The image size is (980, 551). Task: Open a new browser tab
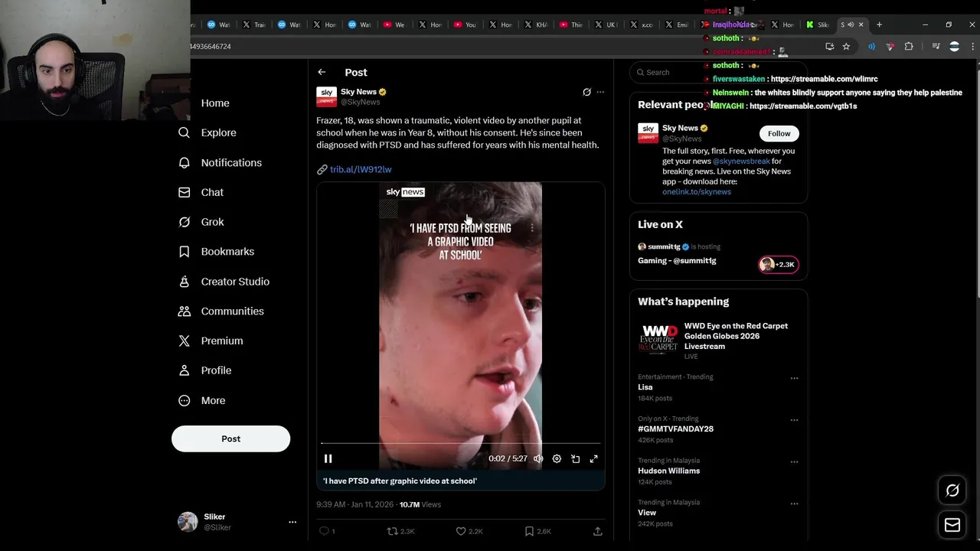tap(879, 24)
